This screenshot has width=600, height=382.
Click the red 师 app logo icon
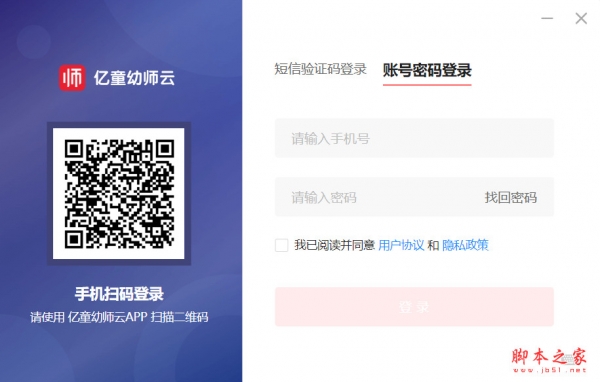coord(72,78)
